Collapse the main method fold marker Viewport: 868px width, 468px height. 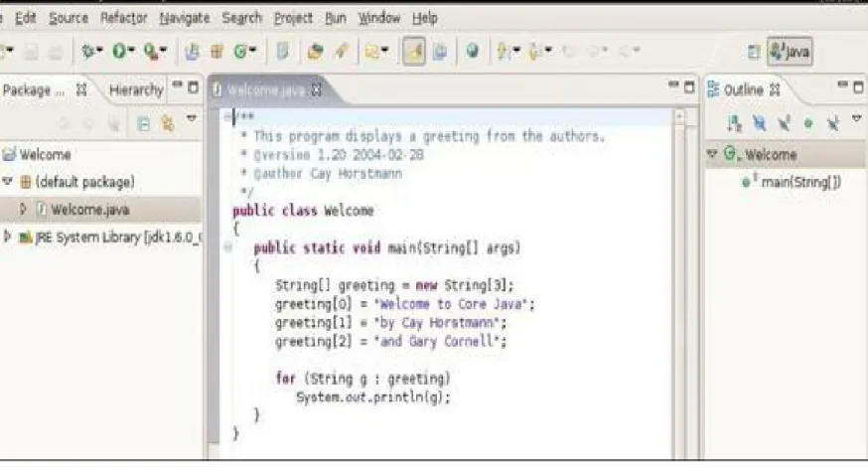coord(227,247)
